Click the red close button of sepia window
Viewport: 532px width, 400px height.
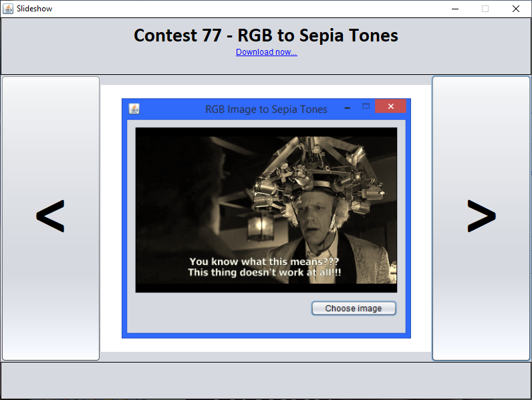392,106
